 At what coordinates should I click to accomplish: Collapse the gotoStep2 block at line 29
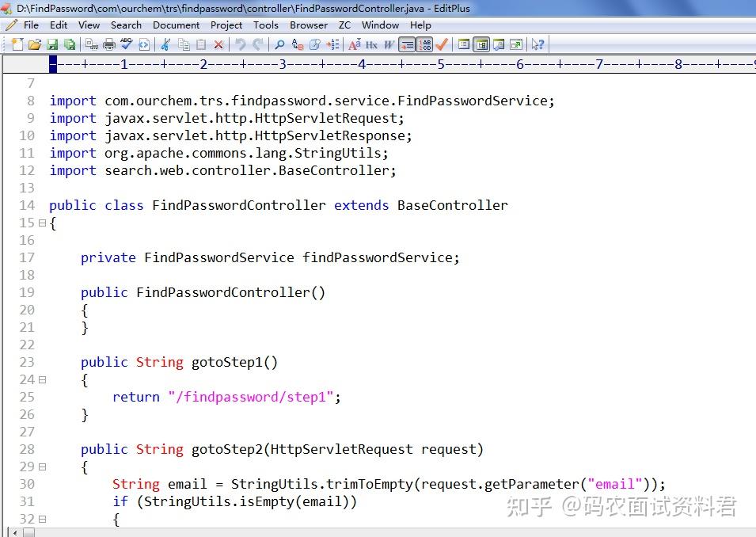coord(43,467)
